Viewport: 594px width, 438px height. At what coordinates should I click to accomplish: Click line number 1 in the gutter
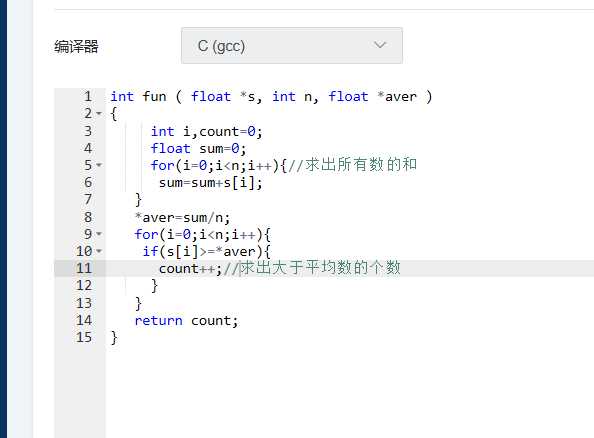coord(88,96)
